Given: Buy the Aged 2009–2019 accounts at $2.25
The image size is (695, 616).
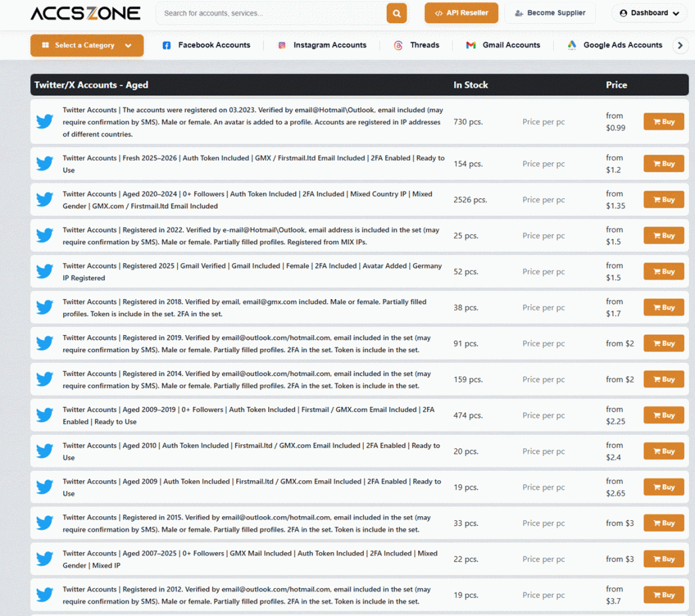Looking at the screenshot, I should coord(664,415).
